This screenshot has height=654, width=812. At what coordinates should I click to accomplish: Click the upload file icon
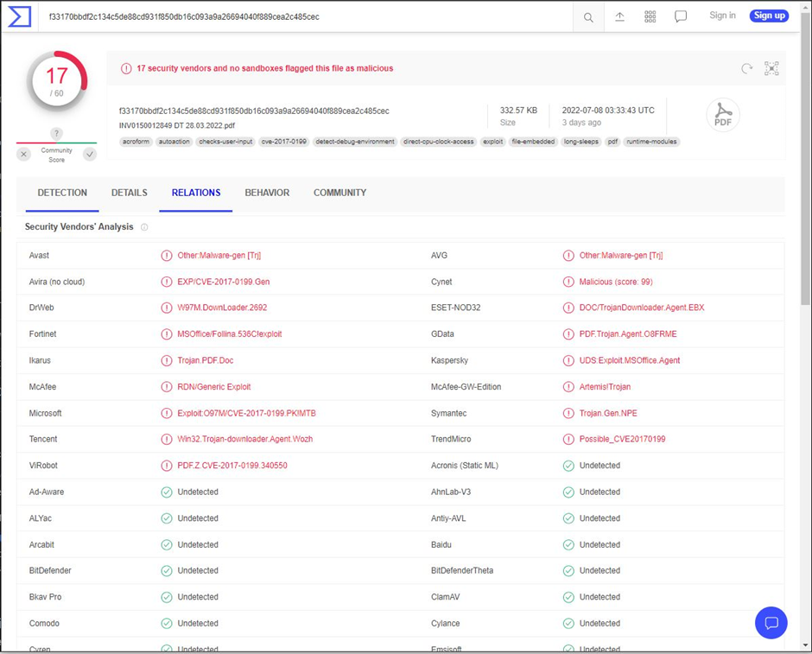(x=619, y=16)
